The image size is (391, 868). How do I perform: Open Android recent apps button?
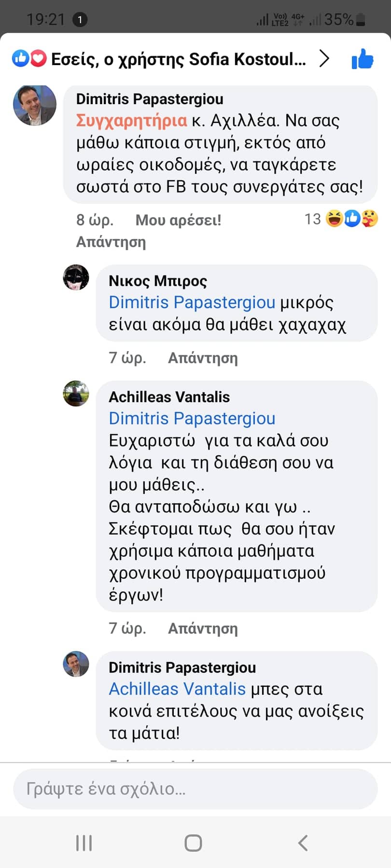click(x=84, y=843)
